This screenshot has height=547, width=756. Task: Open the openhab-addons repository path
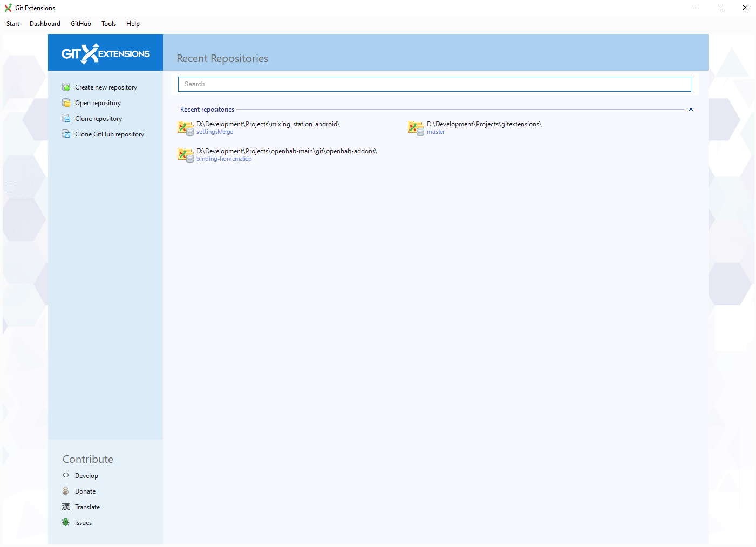[287, 151]
